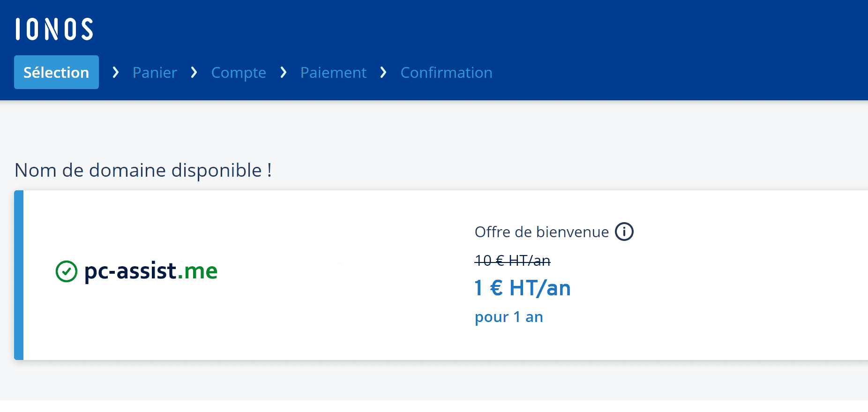Open the Compte step

(239, 73)
